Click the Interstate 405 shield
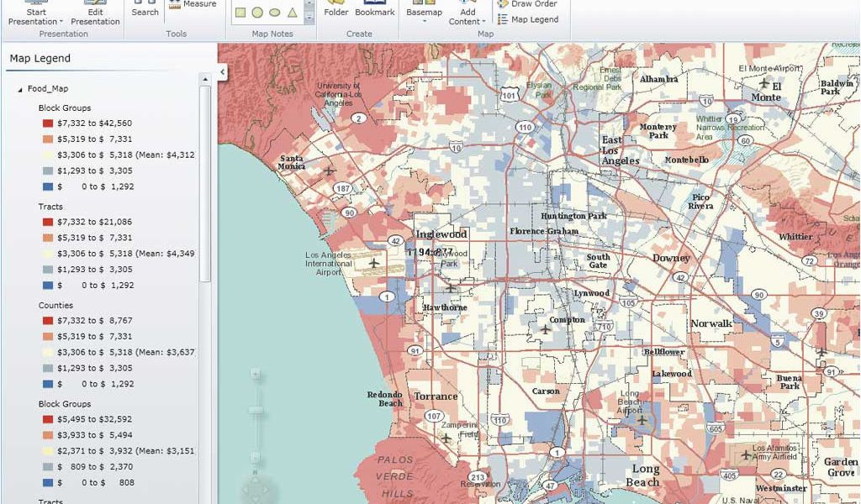 click(729, 475)
